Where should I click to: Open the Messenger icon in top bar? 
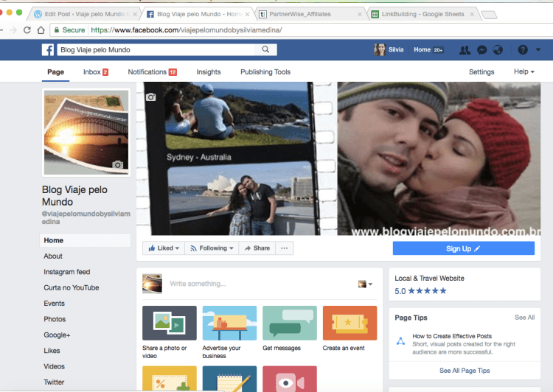click(x=481, y=50)
